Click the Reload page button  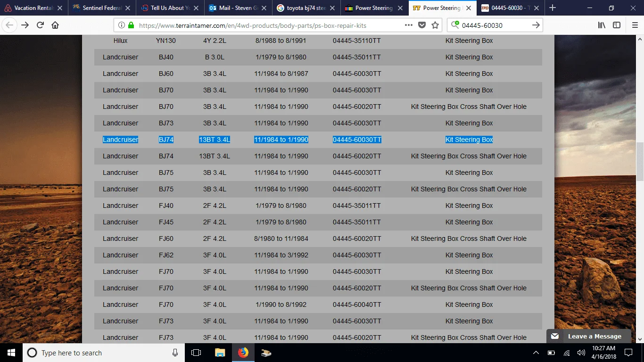(41, 25)
